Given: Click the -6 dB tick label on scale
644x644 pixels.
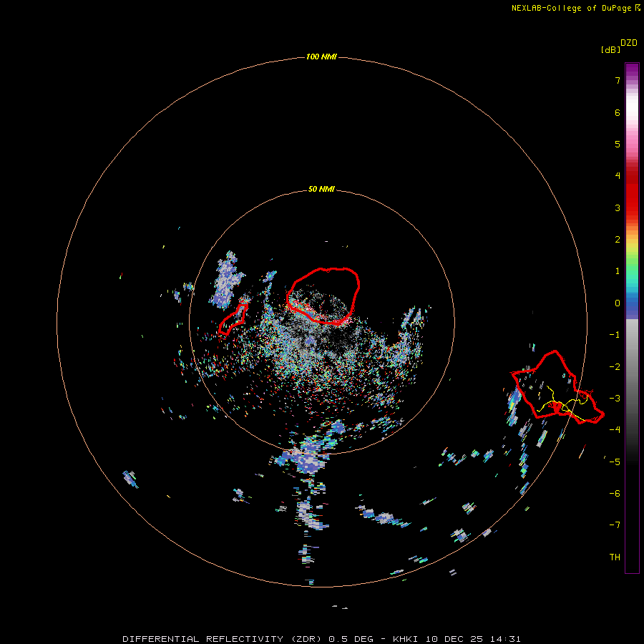Looking at the screenshot, I should coord(615,494).
